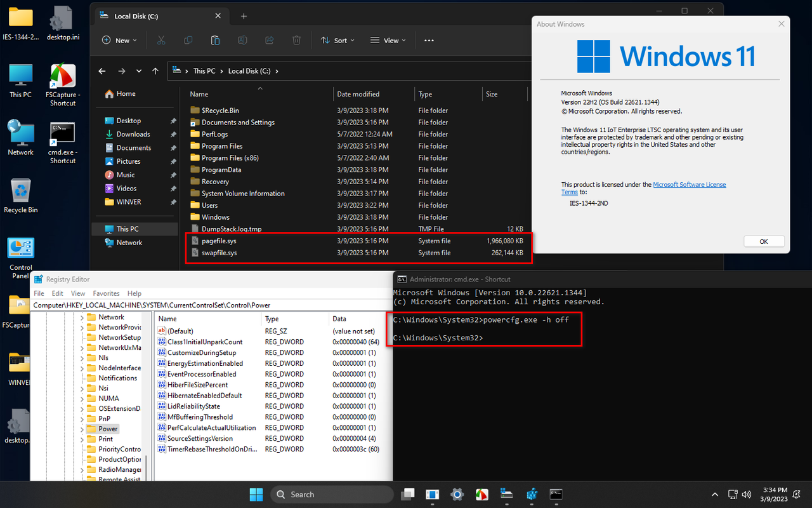
Task: Click the Registry Editor icon on the taskbar
Action: tap(531, 494)
